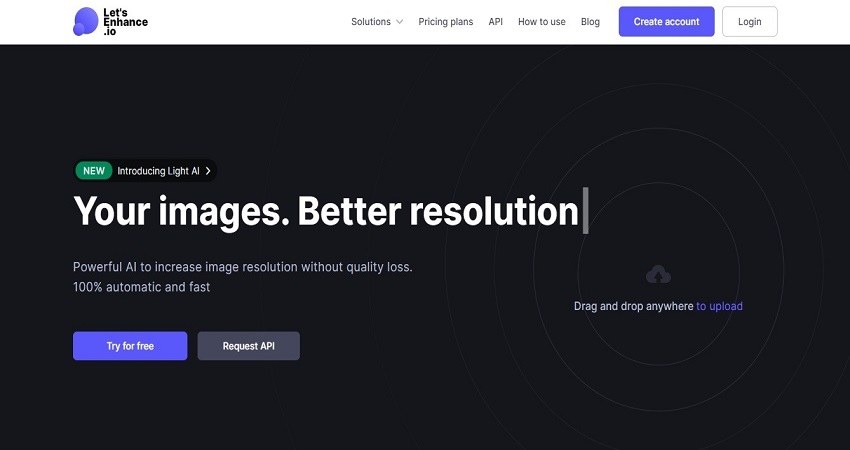Viewport: 850px width, 450px height.
Task: Click the Login button
Action: 750,22
